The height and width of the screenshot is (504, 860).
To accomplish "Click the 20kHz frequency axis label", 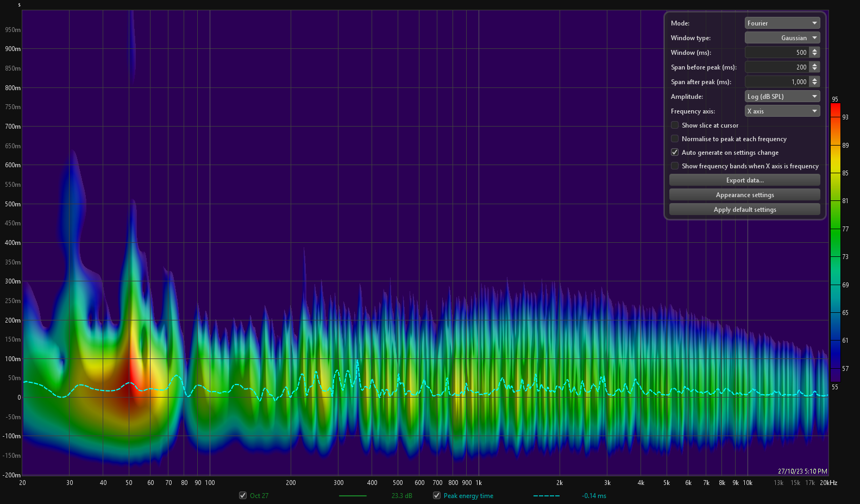I will tap(828, 483).
